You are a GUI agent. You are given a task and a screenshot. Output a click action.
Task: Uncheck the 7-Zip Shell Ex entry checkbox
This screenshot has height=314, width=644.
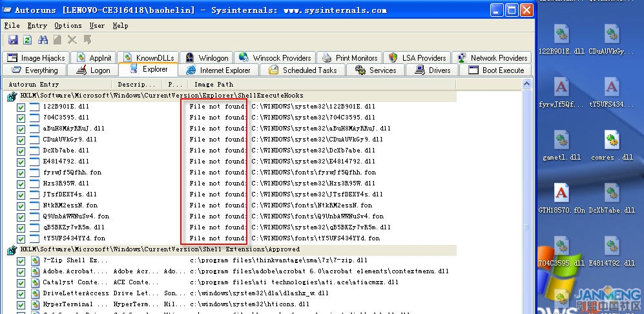click(21, 261)
